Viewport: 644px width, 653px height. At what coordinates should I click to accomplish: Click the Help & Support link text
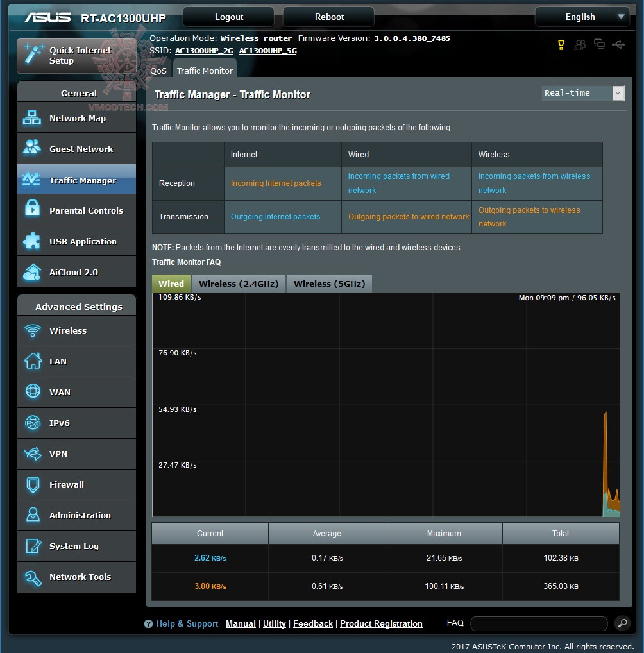(187, 623)
